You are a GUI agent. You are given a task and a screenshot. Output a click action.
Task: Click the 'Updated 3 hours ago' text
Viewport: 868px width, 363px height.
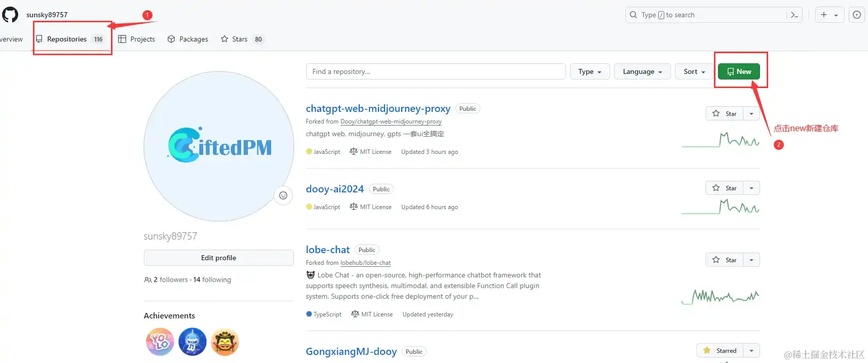[430, 151]
